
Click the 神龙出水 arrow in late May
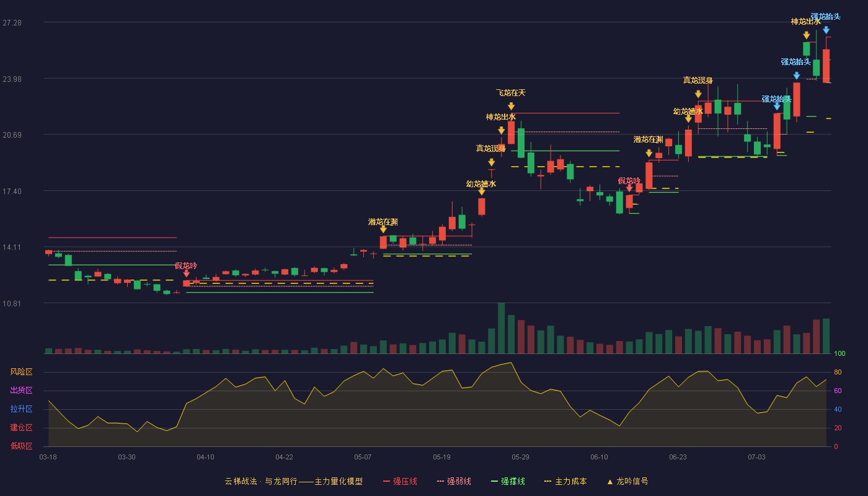point(501,131)
